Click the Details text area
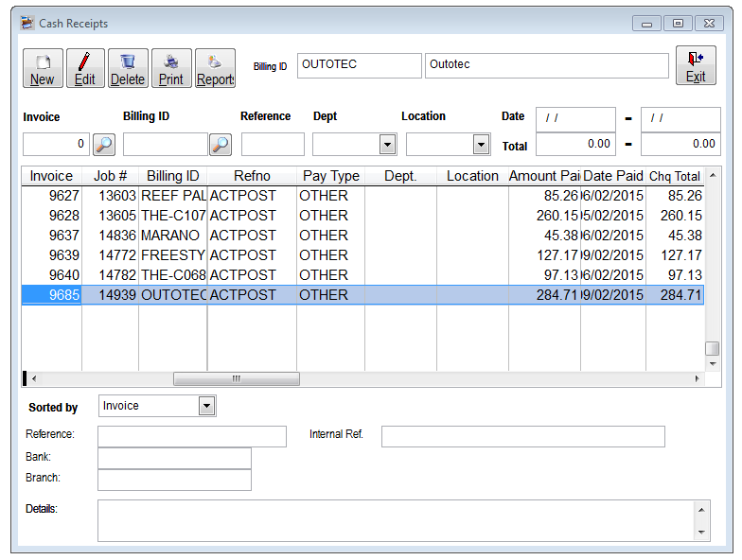This screenshot has height=560, width=742. pos(396,520)
